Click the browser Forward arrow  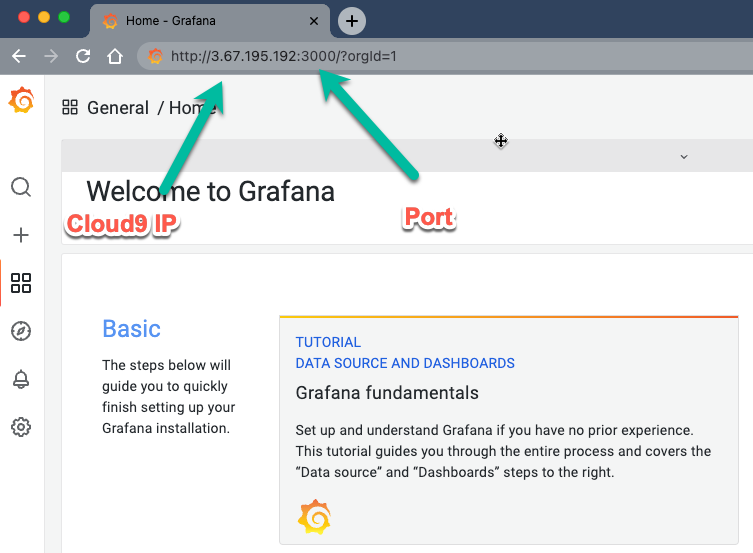coord(51,56)
